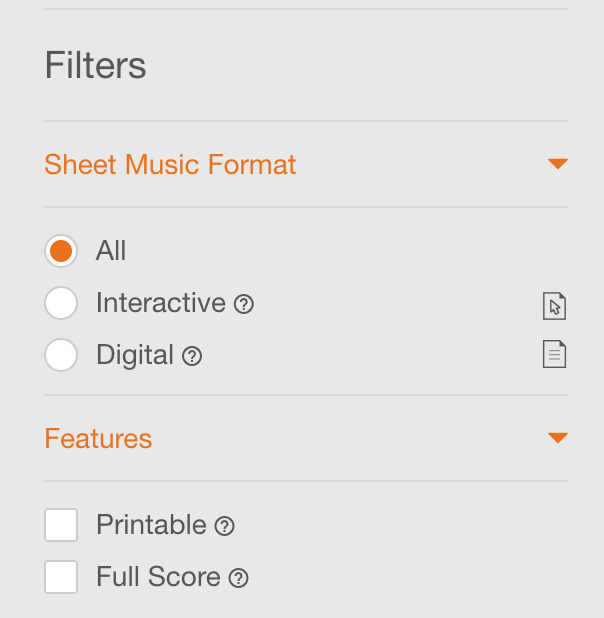Select the All format radio button

(61, 251)
